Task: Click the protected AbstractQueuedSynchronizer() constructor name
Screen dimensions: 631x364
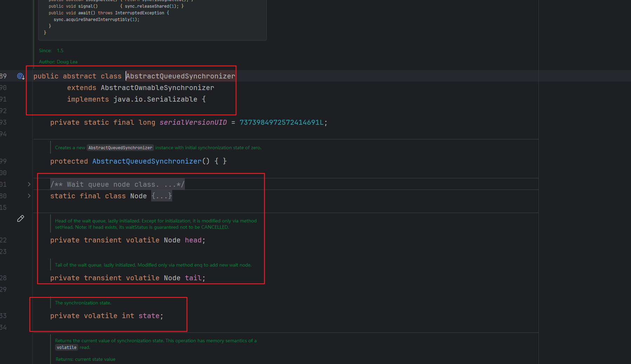Action: (147, 162)
